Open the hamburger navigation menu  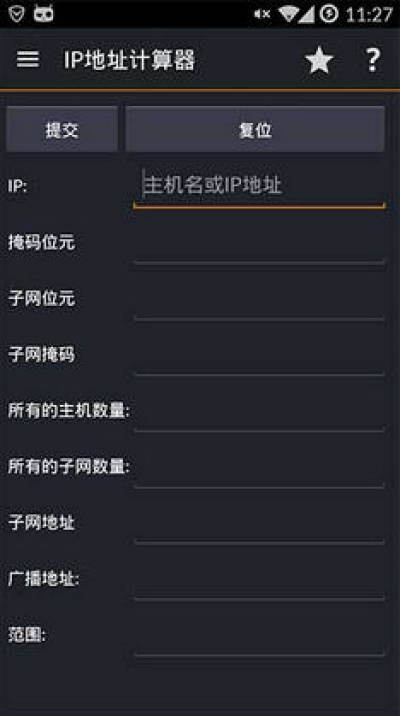pyautogui.click(x=28, y=59)
